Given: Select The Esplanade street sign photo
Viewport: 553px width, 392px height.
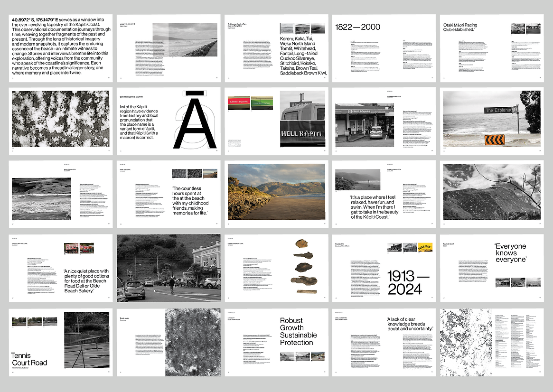Looking at the screenshot, I should click(491, 120).
